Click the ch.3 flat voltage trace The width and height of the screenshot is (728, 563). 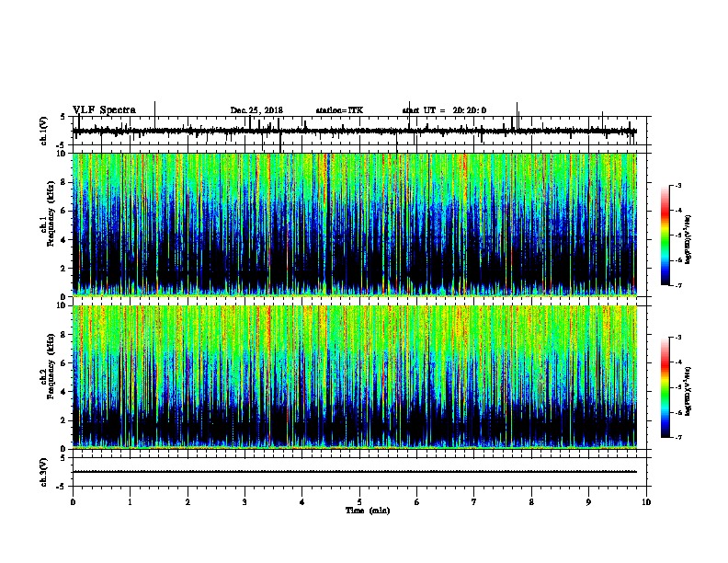(x=354, y=472)
